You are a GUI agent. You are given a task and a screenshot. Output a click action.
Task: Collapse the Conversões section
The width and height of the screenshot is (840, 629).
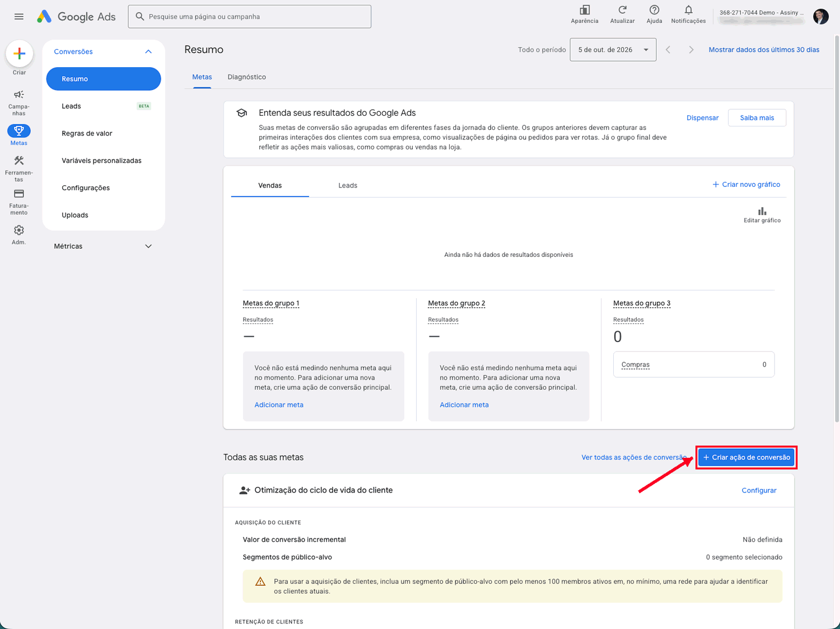click(x=148, y=51)
